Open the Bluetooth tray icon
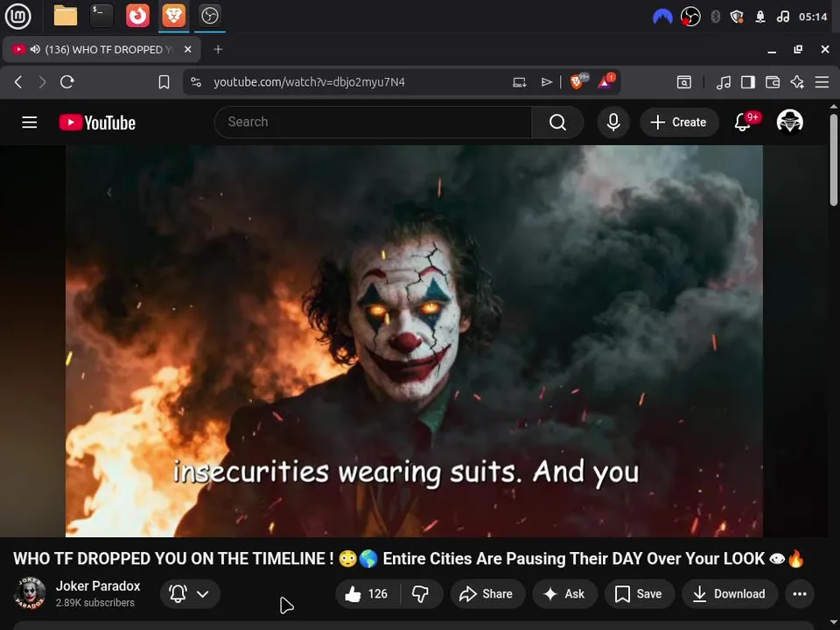This screenshot has width=840, height=630. click(x=715, y=17)
